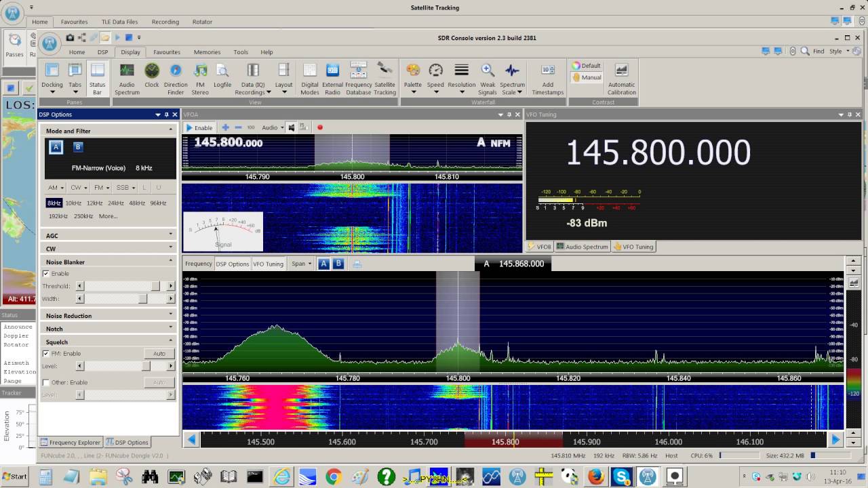Open the Span dropdown
Image resolution: width=868 pixels, height=488 pixels.
pyautogui.click(x=301, y=264)
